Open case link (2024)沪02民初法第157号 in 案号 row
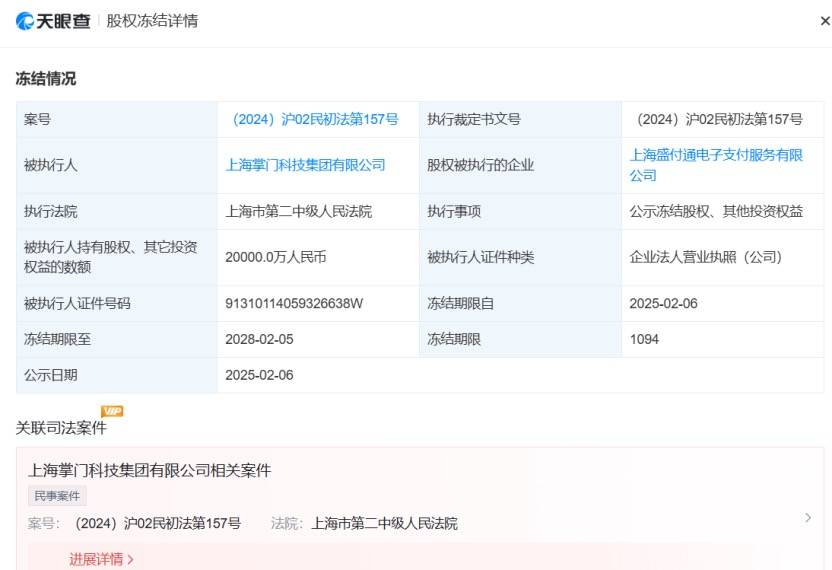Image resolution: width=832 pixels, height=570 pixels. pyautogui.click(x=315, y=119)
